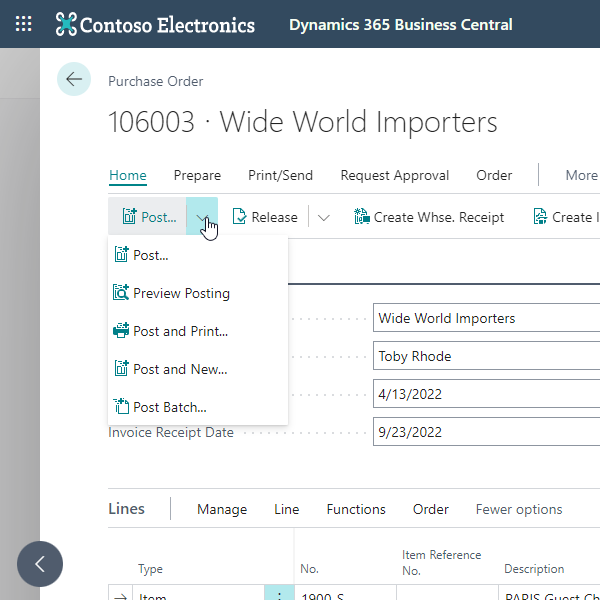Click the Purchase Order page caption
This screenshot has width=600, height=600.
tap(155, 81)
